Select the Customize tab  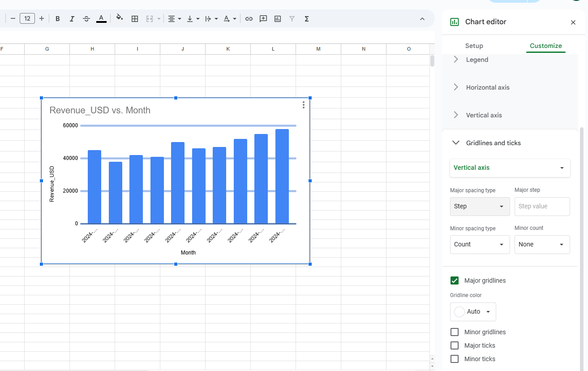pyautogui.click(x=545, y=46)
